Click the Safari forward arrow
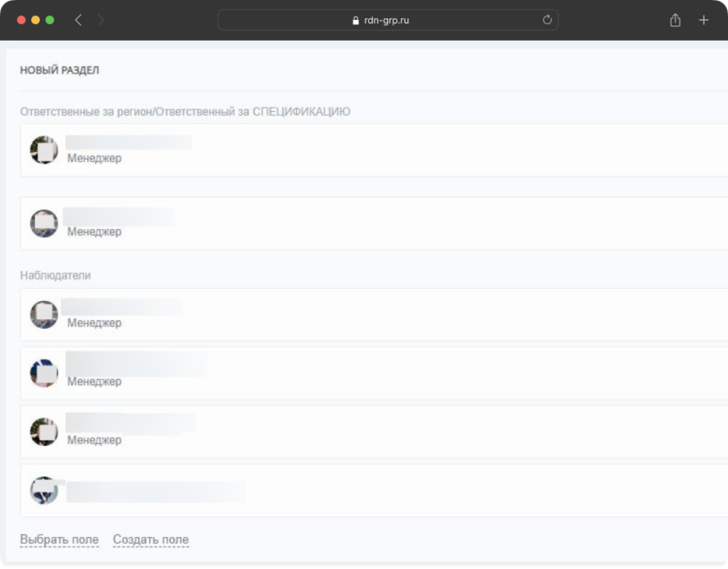 pyautogui.click(x=101, y=20)
